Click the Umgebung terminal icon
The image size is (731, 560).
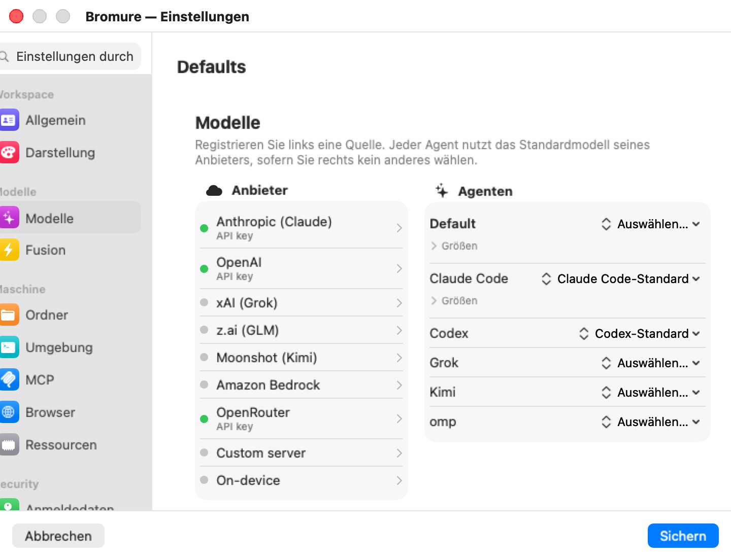tap(9, 347)
